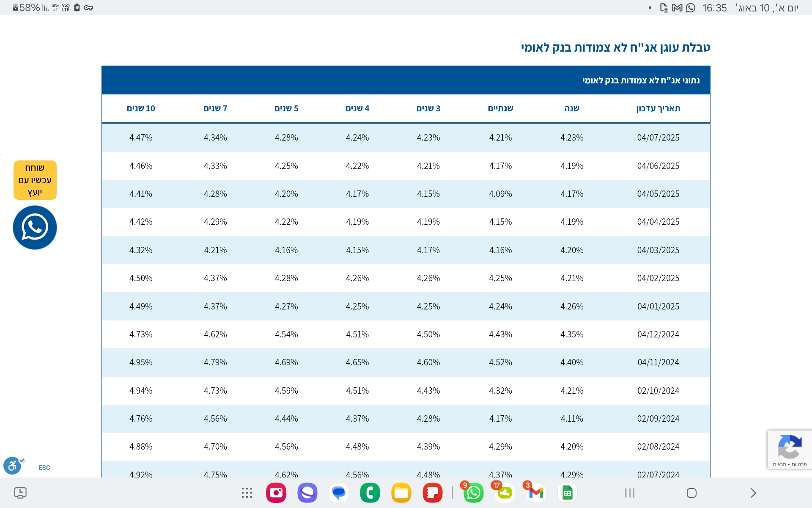The width and height of the screenshot is (812, 508).
Task: Tap the home navigation button
Action: 691,493
